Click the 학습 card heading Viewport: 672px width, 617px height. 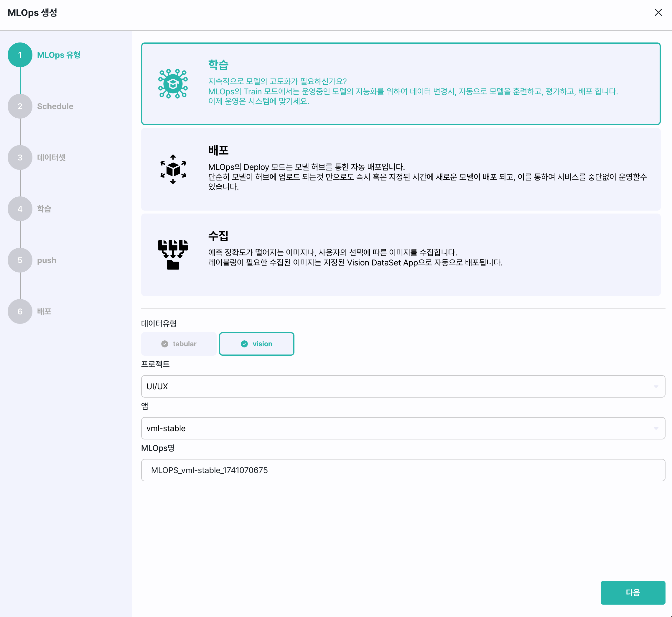tap(218, 64)
